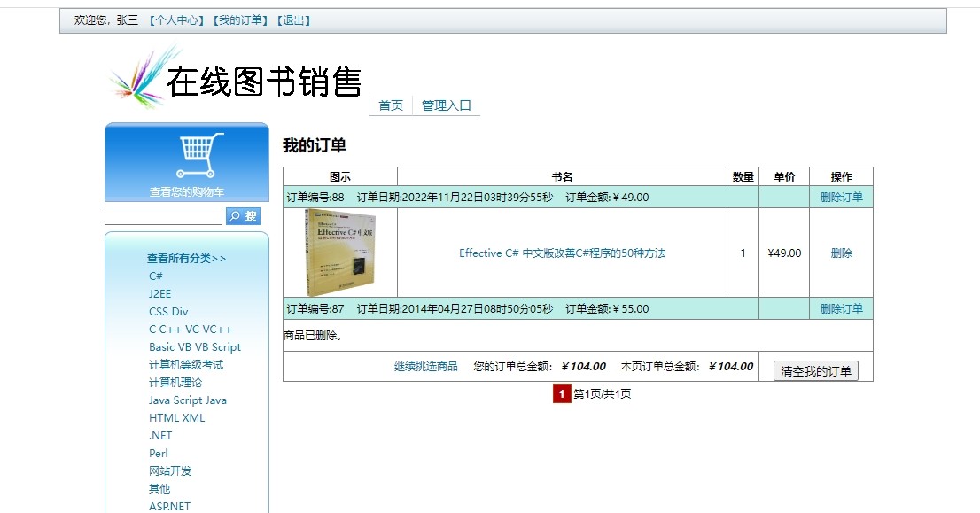This screenshot has height=513, width=980.
Task: Click the 操作 column header
Action: (x=841, y=177)
